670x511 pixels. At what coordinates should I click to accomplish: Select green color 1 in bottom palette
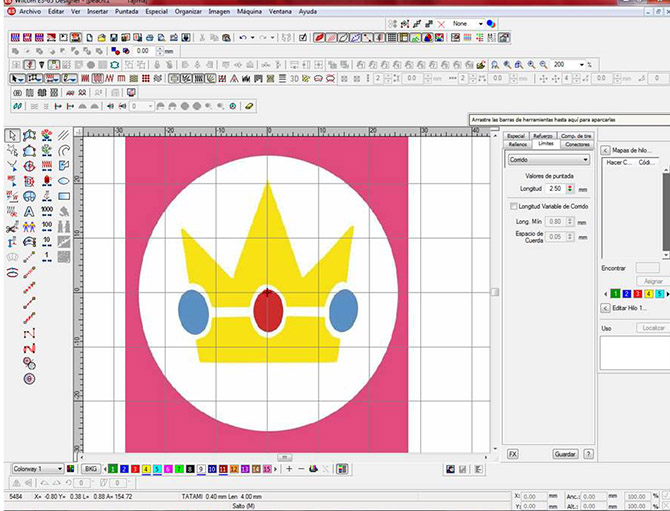[112, 469]
